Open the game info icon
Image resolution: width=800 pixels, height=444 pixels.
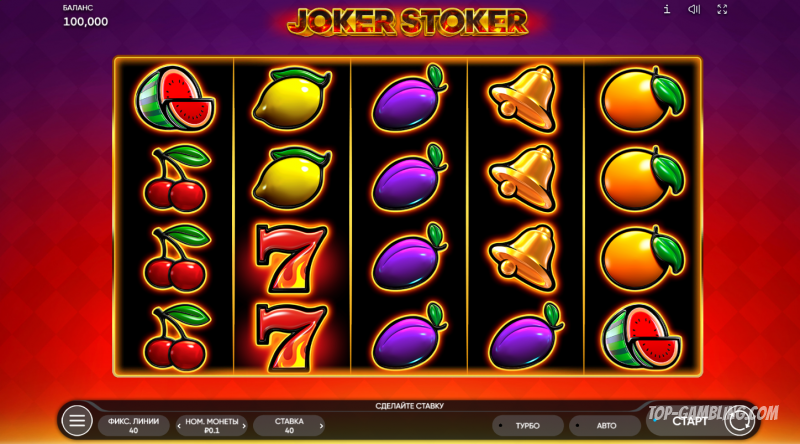pyautogui.click(x=667, y=9)
